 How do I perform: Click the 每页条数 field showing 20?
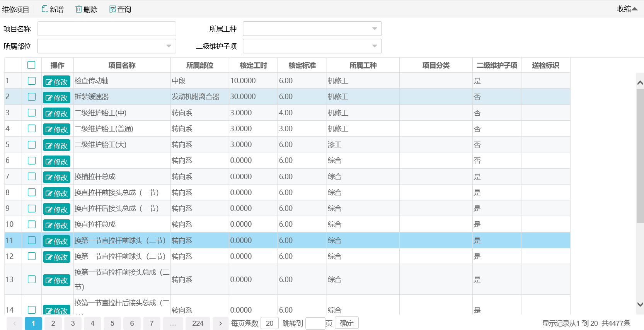pos(270,323)
